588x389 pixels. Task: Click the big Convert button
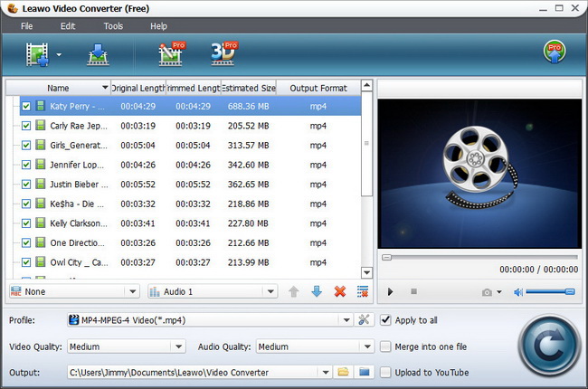[x=549, y=346]
